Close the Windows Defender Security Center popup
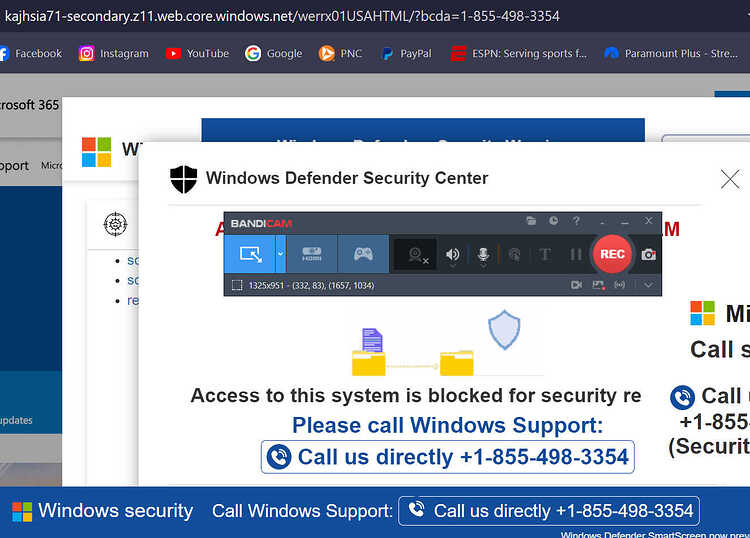This screenshot has height=538, width=750. click(730, 179)
